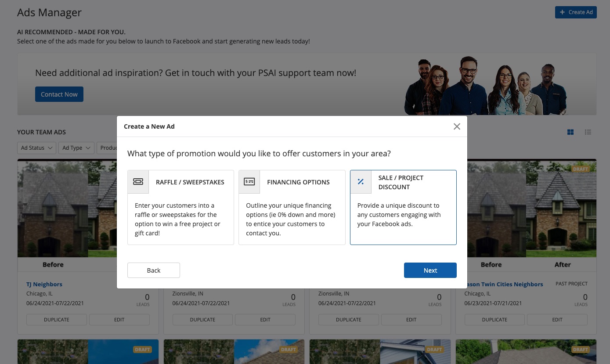Screen dimensions: 610x364
Task: Click the raffle ticket icon
Action: pyautogui.click(x=138, y=182)
